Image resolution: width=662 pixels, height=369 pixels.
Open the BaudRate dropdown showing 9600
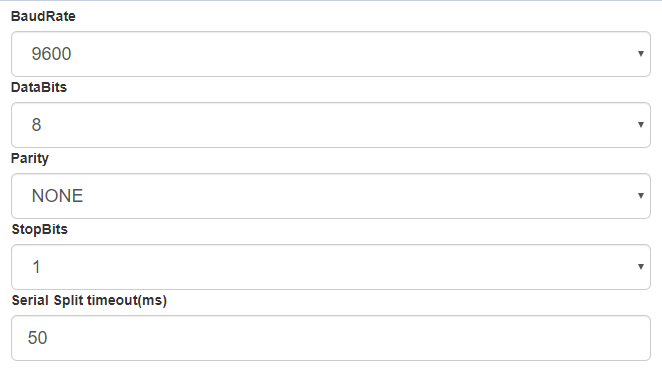[x=331, y=54]
